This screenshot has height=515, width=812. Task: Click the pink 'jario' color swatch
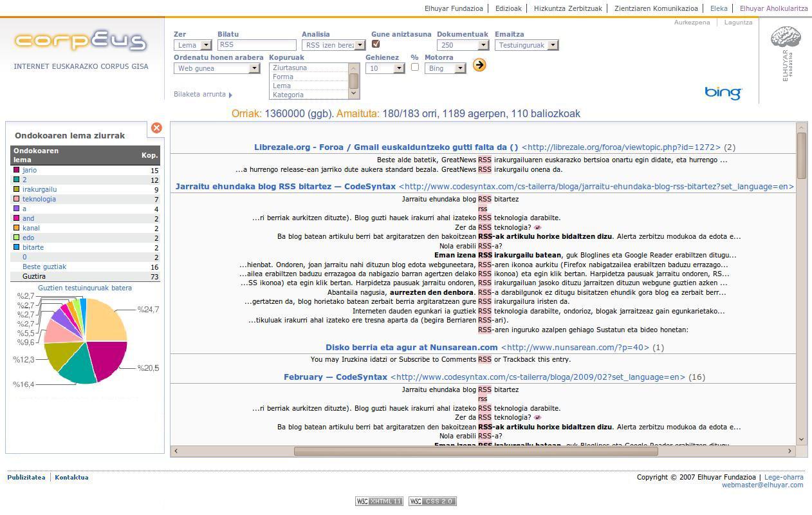point(17,170)
